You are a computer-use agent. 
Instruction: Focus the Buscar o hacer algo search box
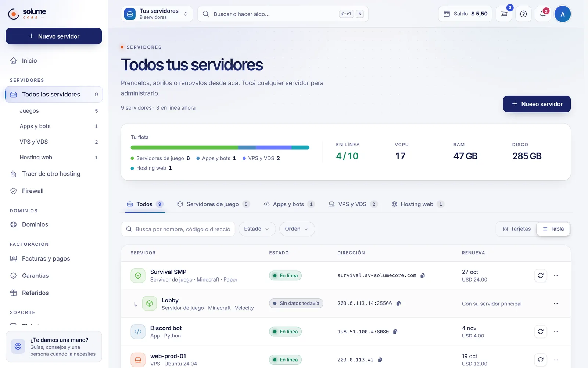[283, 14]
